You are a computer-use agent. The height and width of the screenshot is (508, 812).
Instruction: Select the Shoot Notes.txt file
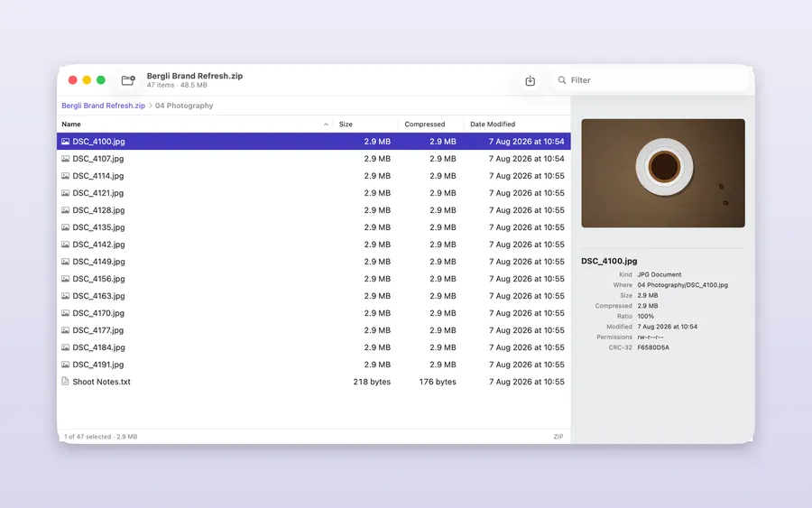(314, 382)
